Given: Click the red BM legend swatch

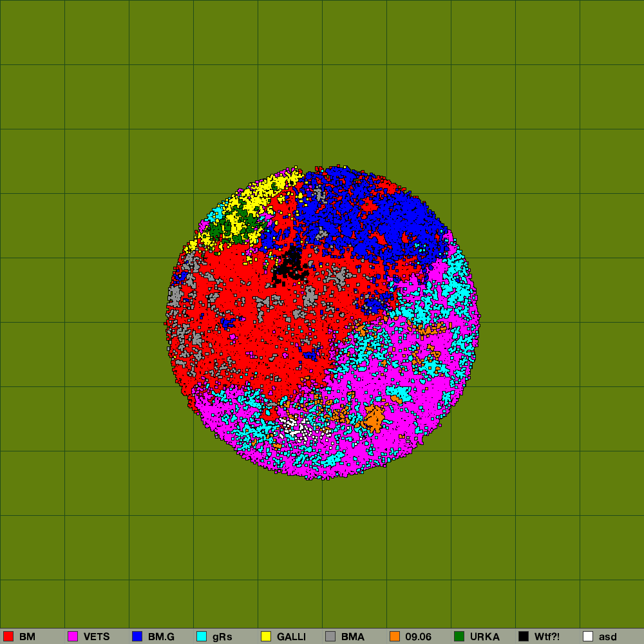Looking at the screenshot, I should pos(8,636).
